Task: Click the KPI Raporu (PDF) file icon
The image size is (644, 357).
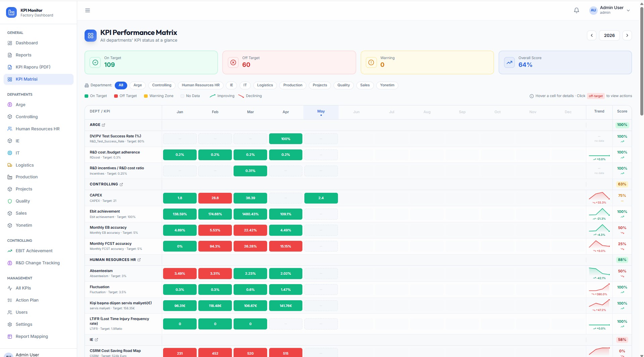Action: (10, 67)
